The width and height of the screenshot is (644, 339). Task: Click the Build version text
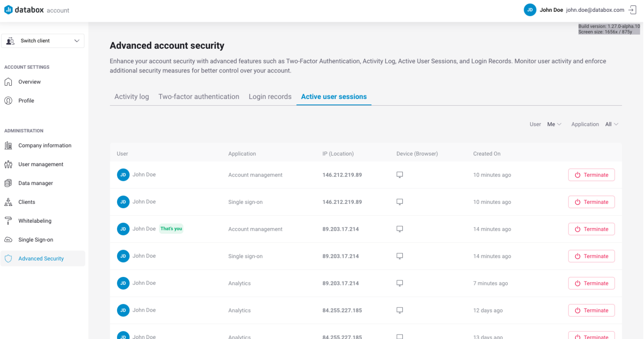609,26
